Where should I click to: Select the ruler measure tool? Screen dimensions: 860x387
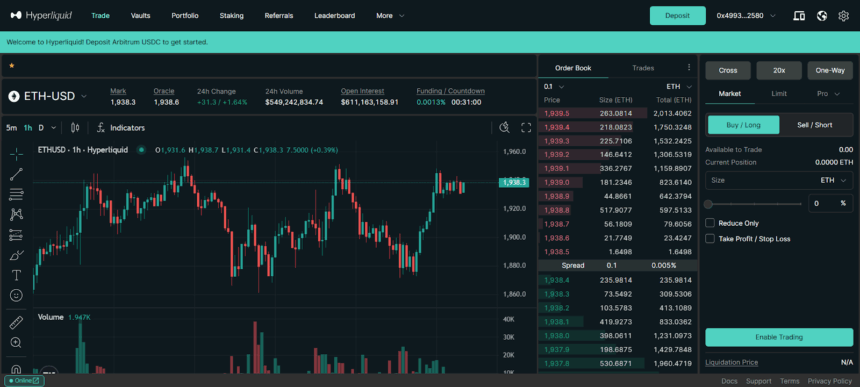coord(16,322)
